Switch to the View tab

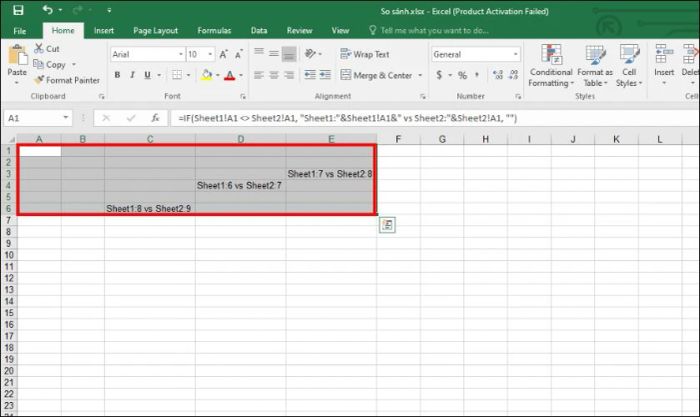(x=340, y=30)
